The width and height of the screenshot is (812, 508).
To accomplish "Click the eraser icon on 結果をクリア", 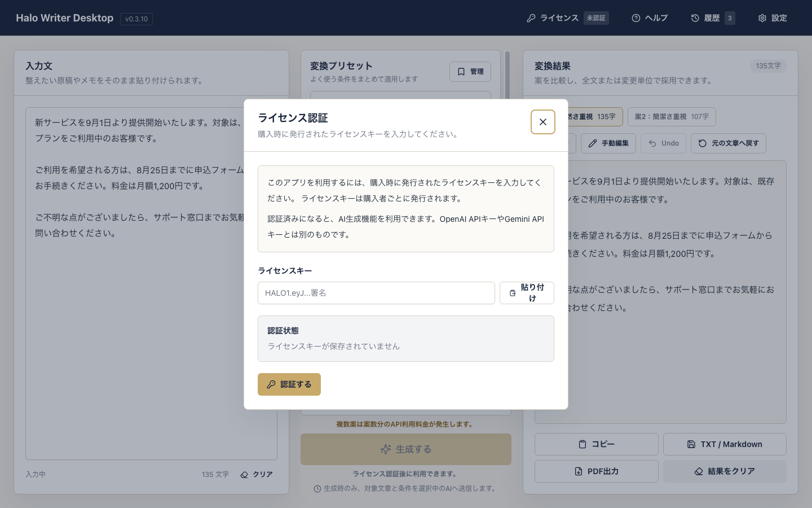I will [x=699, y=471].
